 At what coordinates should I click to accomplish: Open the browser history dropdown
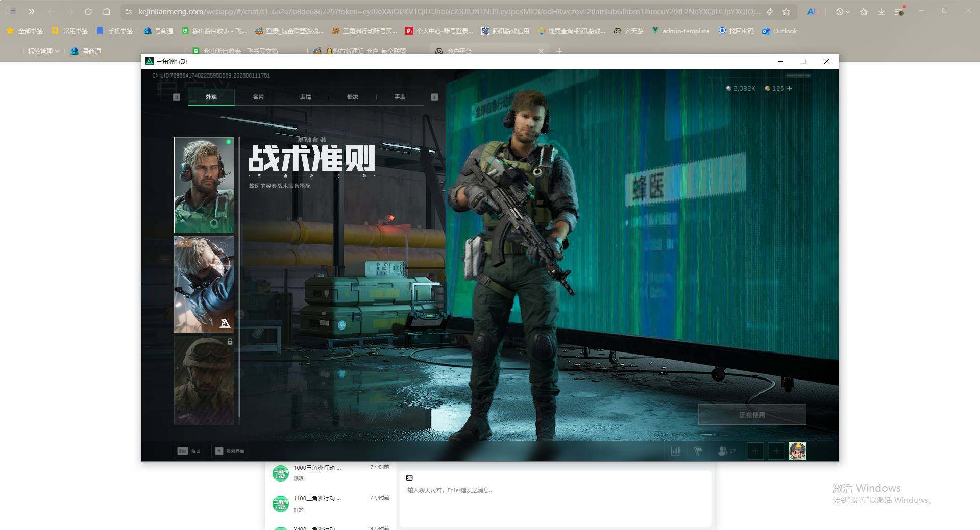pyautogui.click(x=843, y=11)
